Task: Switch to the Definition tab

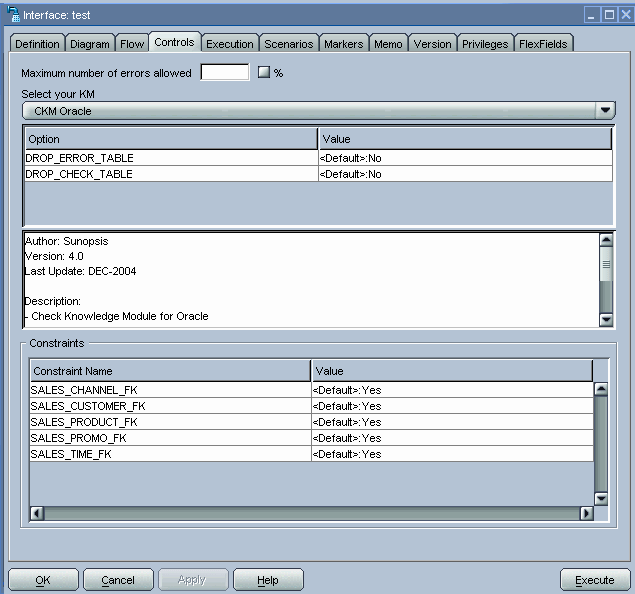Action: [37, 44]
